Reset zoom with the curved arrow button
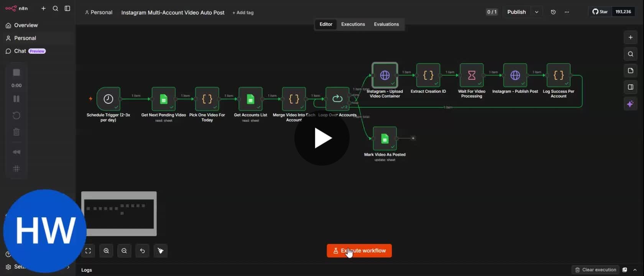The image size is (644, 276). [x=142, y=251]
